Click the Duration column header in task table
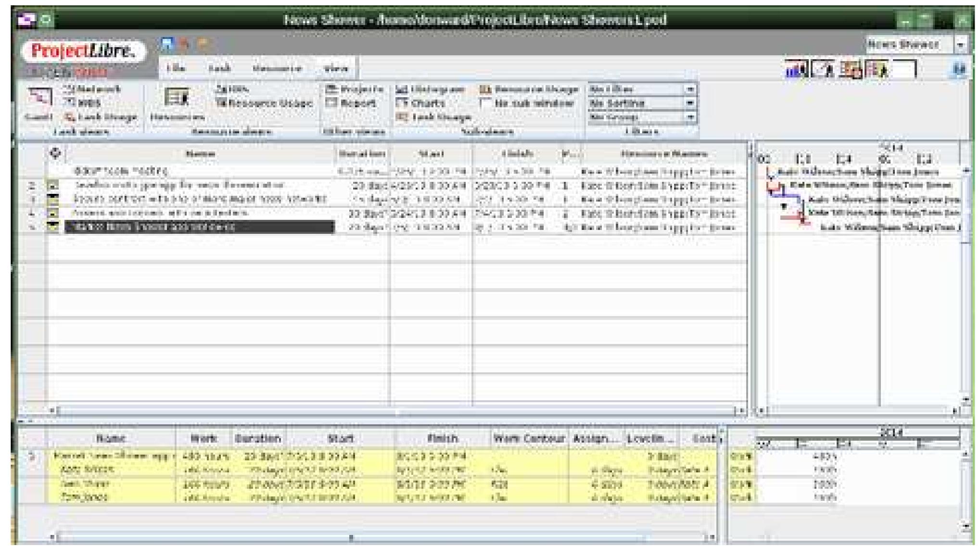The height and width of the screenshot is (546, 980). coord(362,154)
